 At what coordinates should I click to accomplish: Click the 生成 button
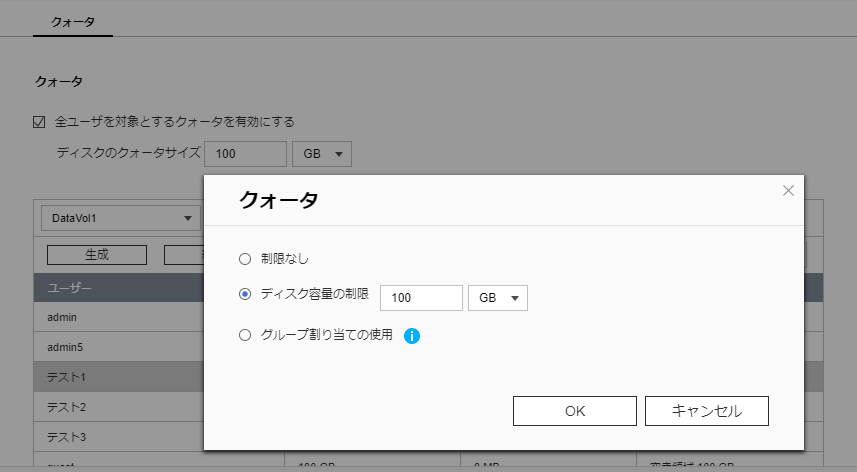coord(97,255)
